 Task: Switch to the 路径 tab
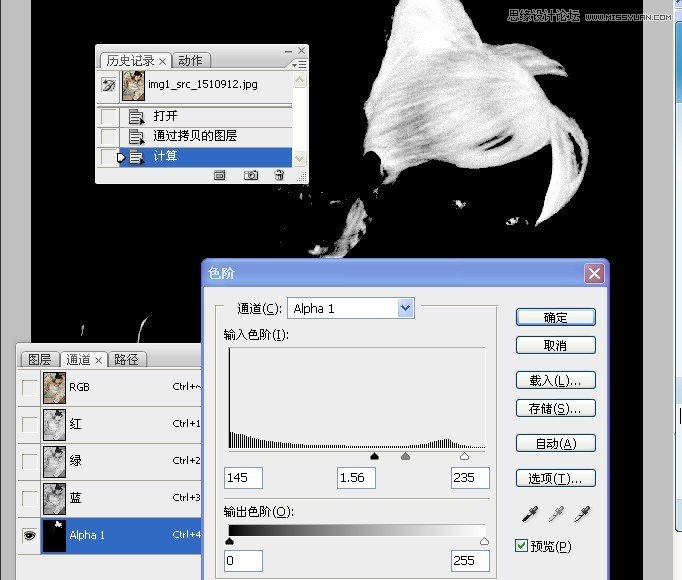click(x=126, y=360)
